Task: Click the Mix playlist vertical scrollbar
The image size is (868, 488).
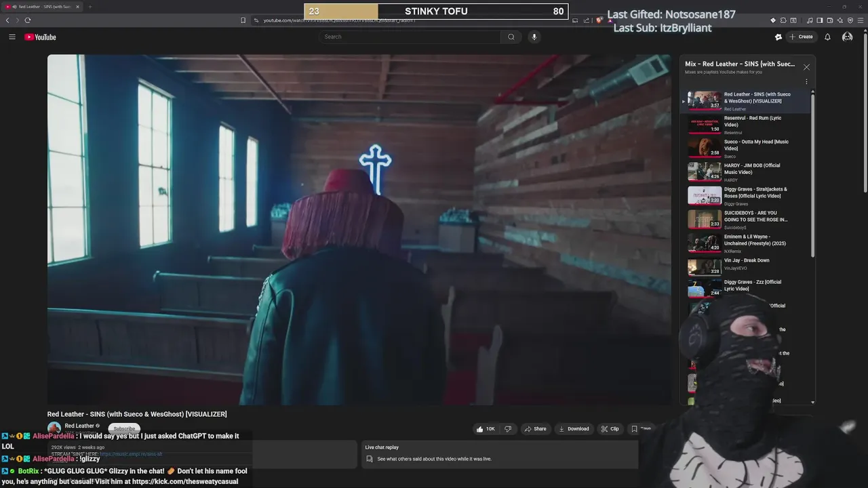Action: (812, 176)
